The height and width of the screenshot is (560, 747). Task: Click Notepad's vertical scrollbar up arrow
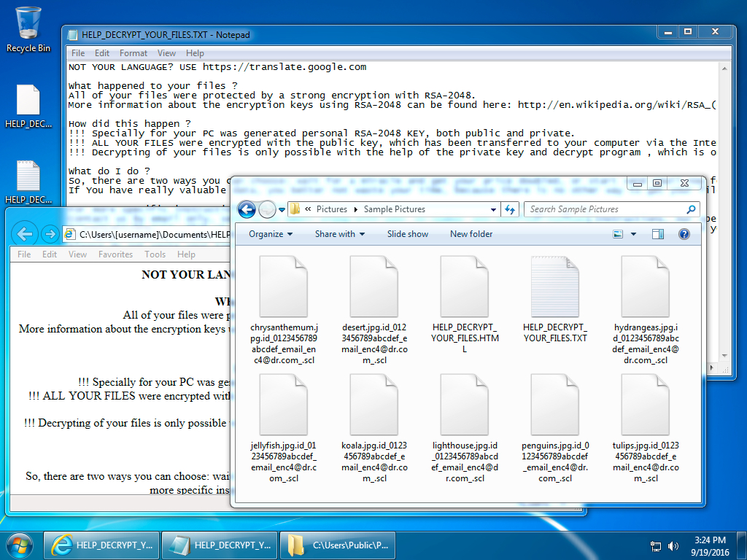[x=724, y=68]
